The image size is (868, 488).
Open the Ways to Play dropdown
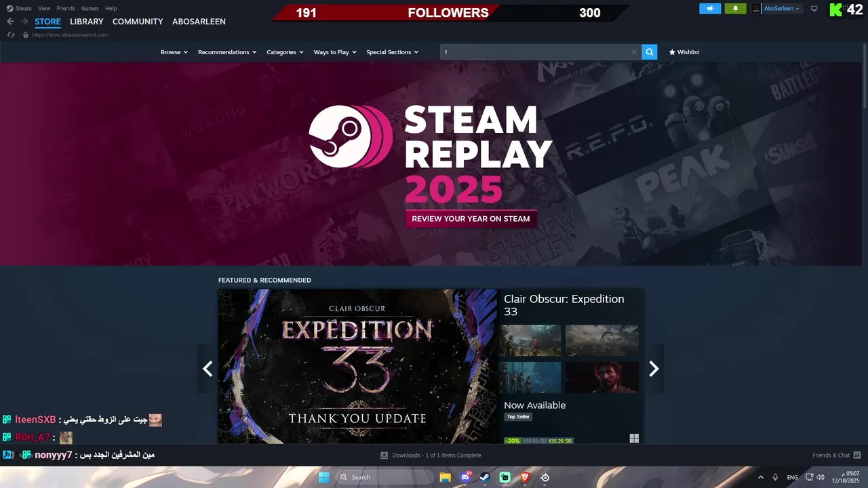click(x=335, y=52)
